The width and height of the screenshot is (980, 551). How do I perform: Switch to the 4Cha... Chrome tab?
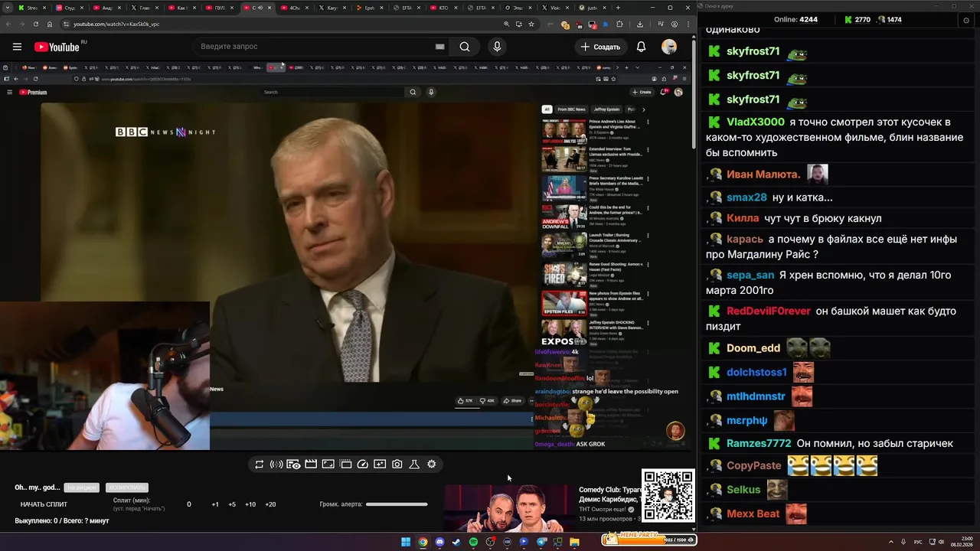click(x=296, y=8)
